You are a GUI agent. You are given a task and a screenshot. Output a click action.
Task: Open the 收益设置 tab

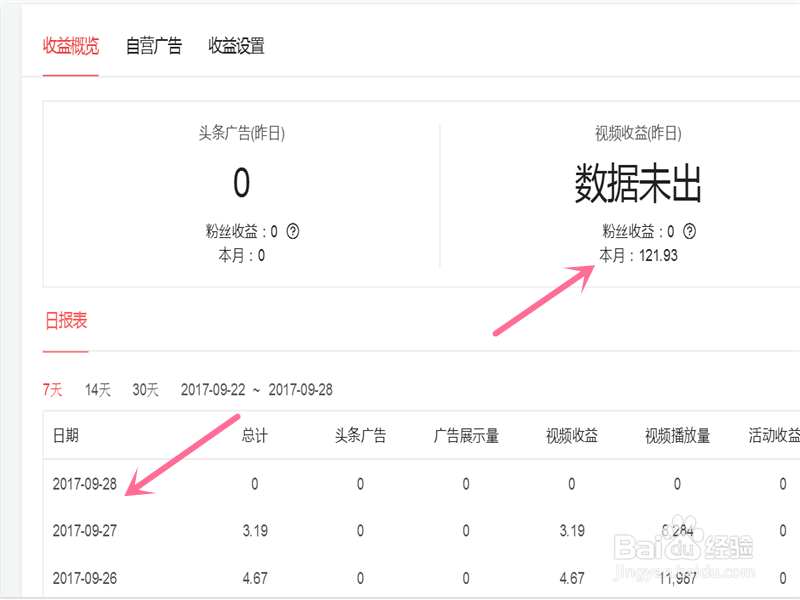pos(235,45)
